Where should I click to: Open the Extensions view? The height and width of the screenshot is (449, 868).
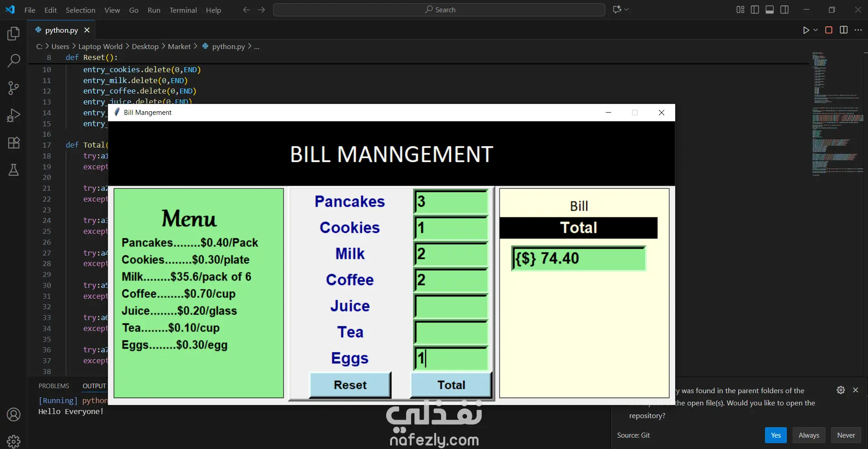click(14, 143)
